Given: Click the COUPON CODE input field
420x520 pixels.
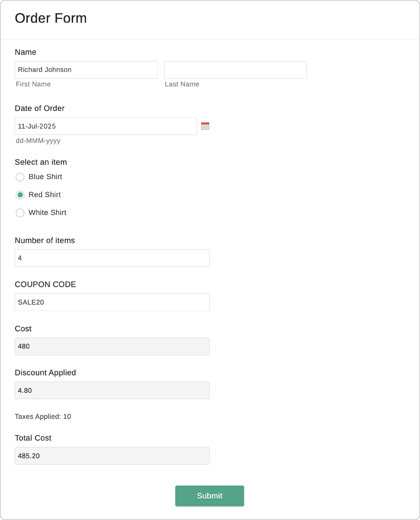Looking at the screenshot, I should (x=112, y=302).
